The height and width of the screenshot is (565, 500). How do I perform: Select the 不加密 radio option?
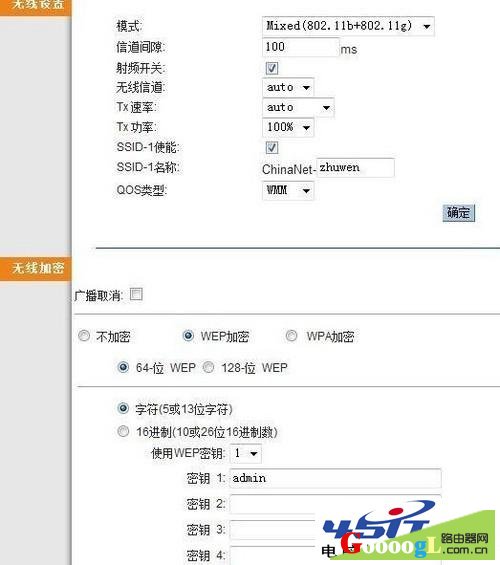point(84,336)
